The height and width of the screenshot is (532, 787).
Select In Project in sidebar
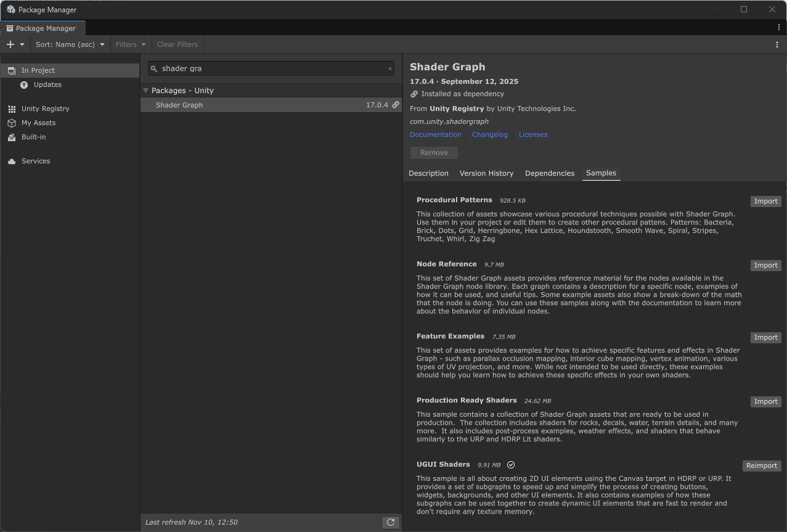click(70, 70)
